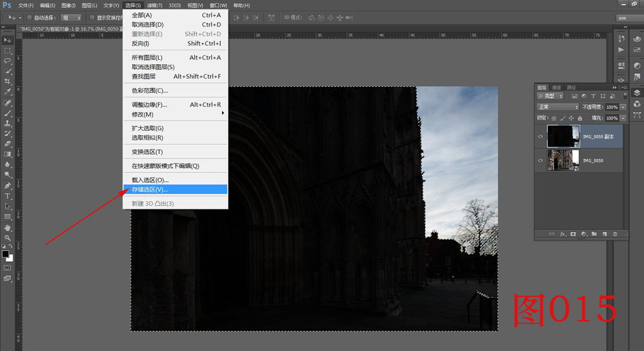Select the Dodge tool

[x=8, y=175]
